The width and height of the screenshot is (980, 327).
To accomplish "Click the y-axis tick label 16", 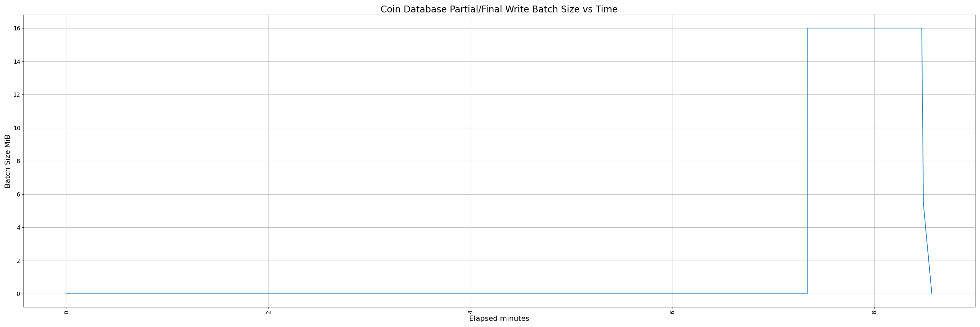I will click(16, 28).
